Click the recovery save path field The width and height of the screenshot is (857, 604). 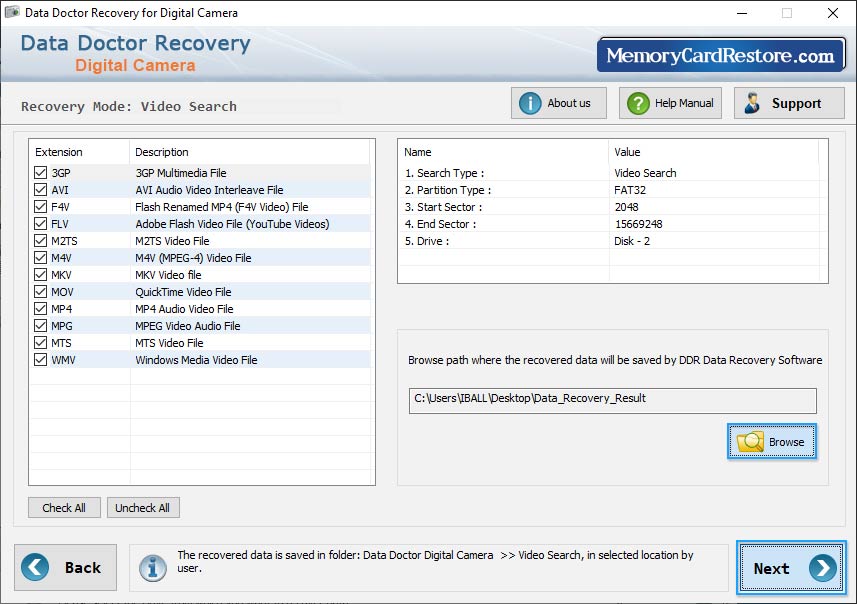(613, 401)
